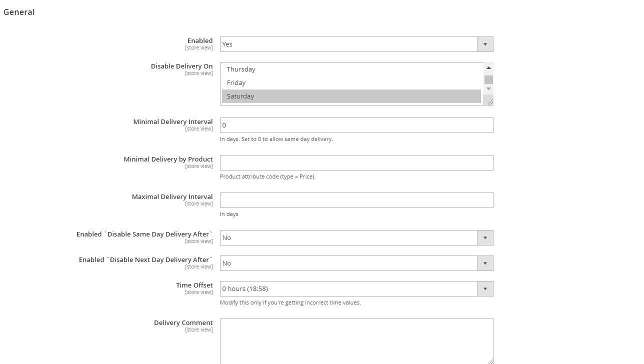Viewport: 644px width, 364px height.
Task: Click the days list resize handle
Action: 490,102
